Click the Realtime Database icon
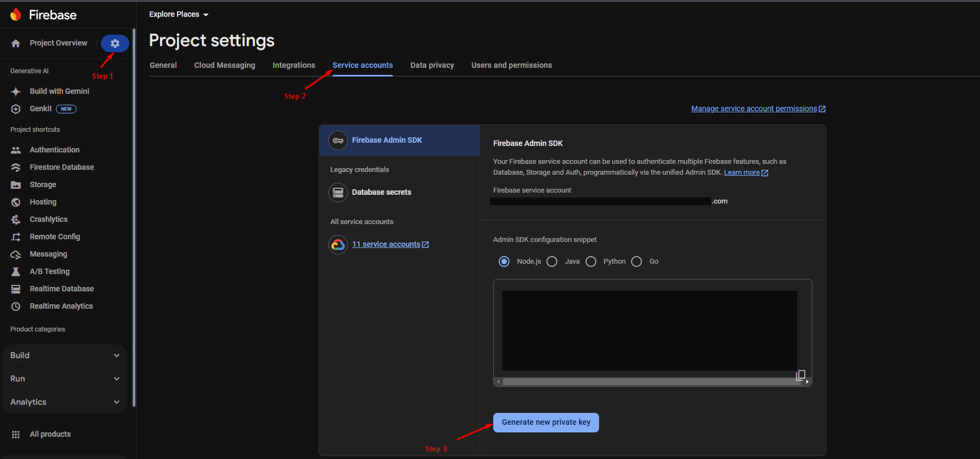980x459 pixels. tap(16, 289)
